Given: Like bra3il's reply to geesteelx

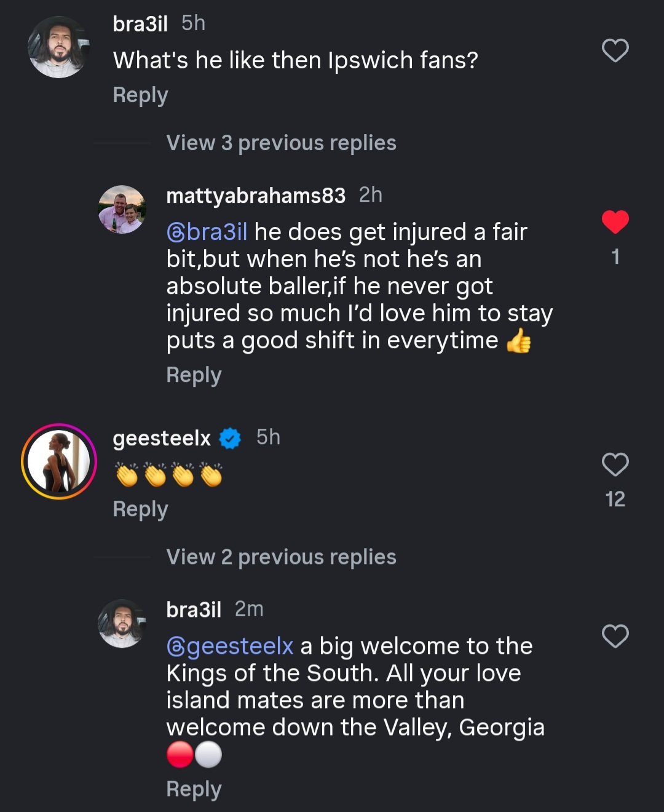Looking at the screenshot, I should [615, 636].
